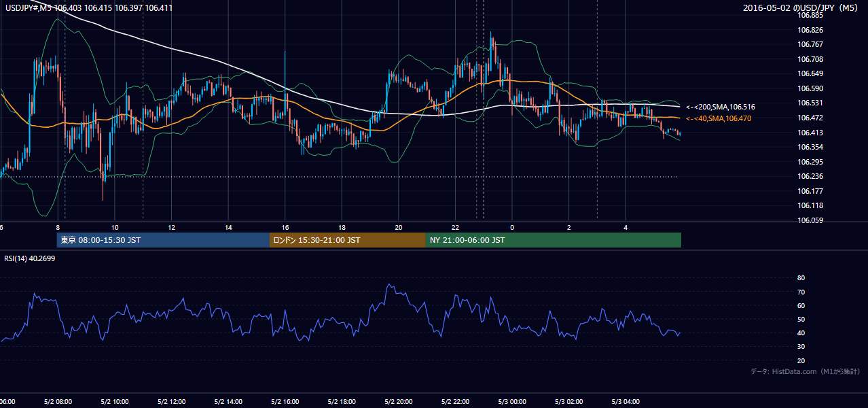868x408 pixels.
Task: Click the 5/3 00:00 time axis label
Action: pyautogui.click(x=512, y=402)
